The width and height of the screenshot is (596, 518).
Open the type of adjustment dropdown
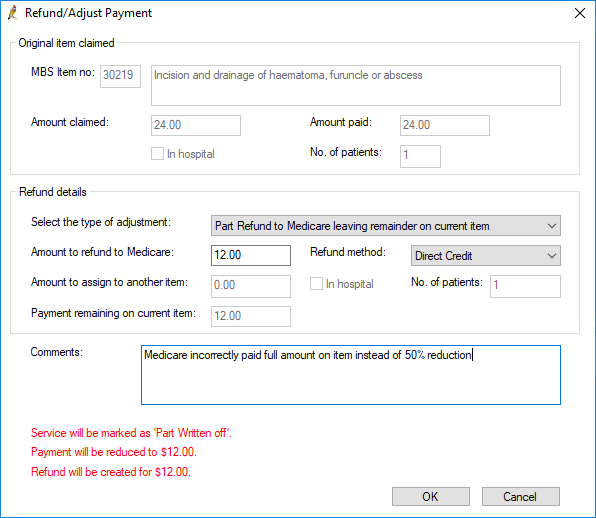tap(385, 226)
